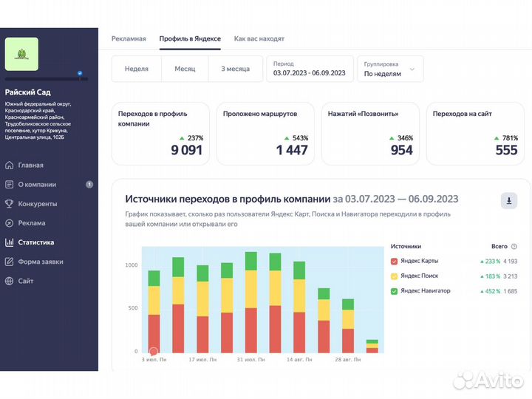Image resolution: width=532 pixels, height=399 pixels.
Task: Click the 9 091 profile visits value
Action: point(187,150)
